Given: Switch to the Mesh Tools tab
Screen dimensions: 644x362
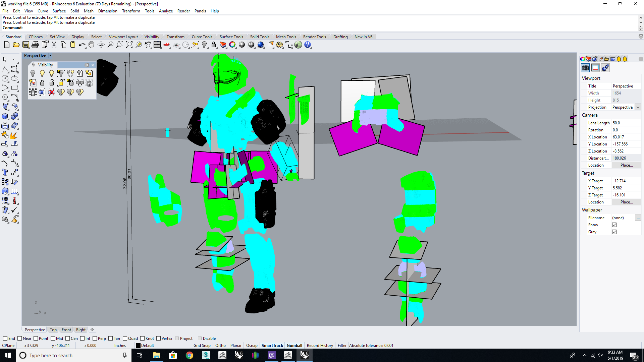Looking at the screenshot, I should pos(286,37).
